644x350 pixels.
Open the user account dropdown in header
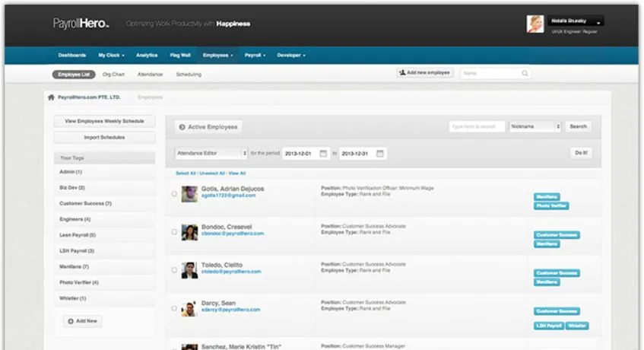pyautogui.click(x=576, y=21)
